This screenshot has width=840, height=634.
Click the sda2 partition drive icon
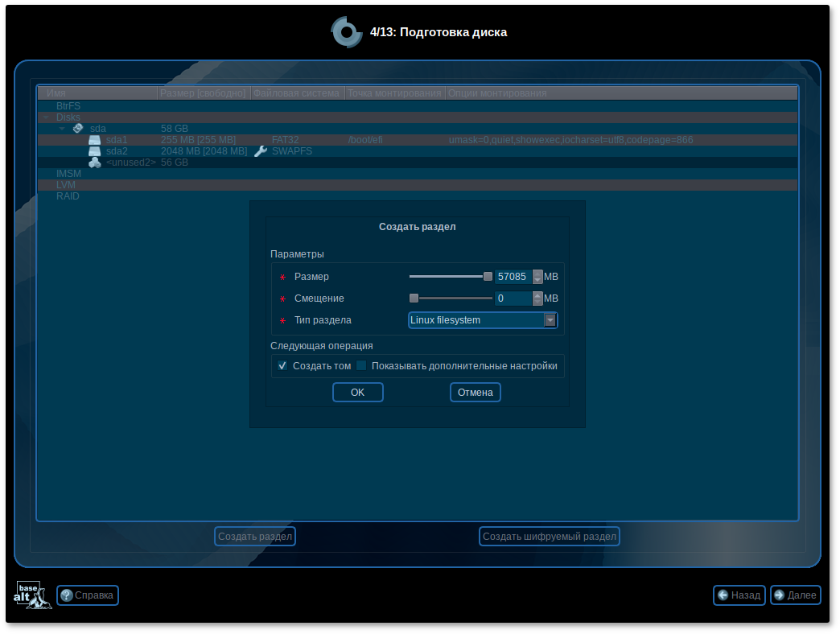(94, 151)
